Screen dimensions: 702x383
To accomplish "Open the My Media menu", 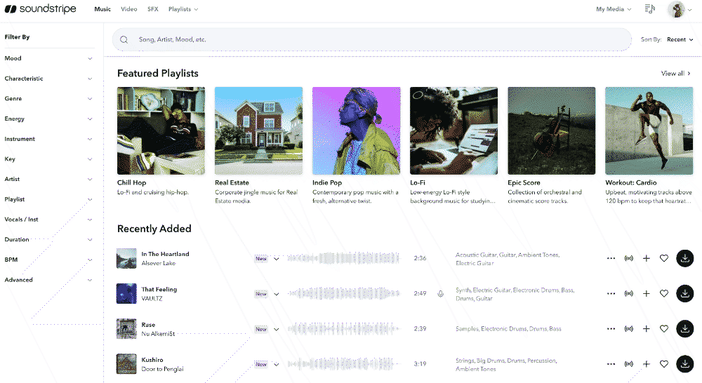I will (x=613, y=9).
